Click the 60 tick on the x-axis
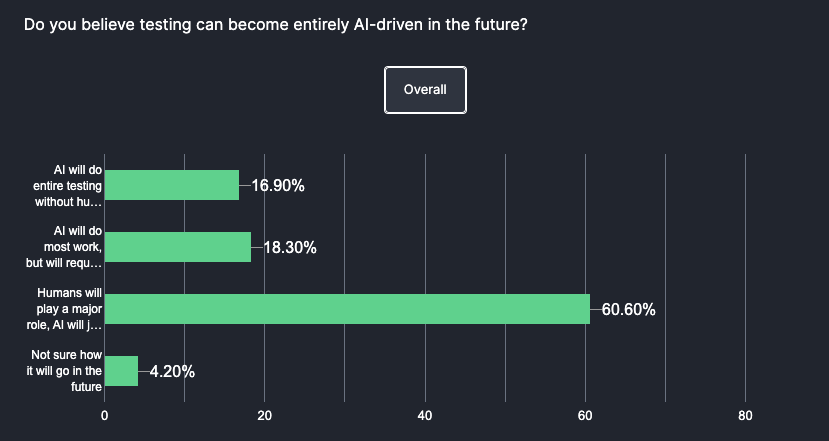Image resolution: width=829 pixels, height=441 pixels. coord(585,416)
